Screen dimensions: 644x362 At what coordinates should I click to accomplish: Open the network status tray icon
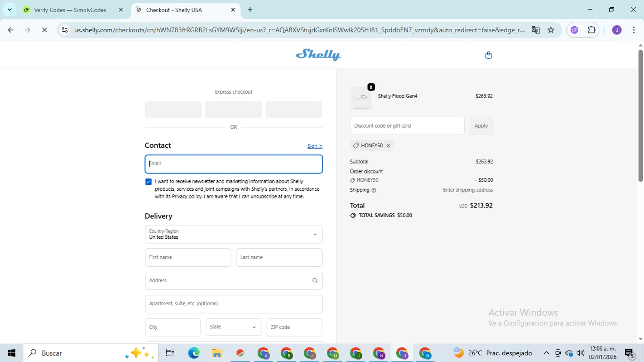[569, 353]
